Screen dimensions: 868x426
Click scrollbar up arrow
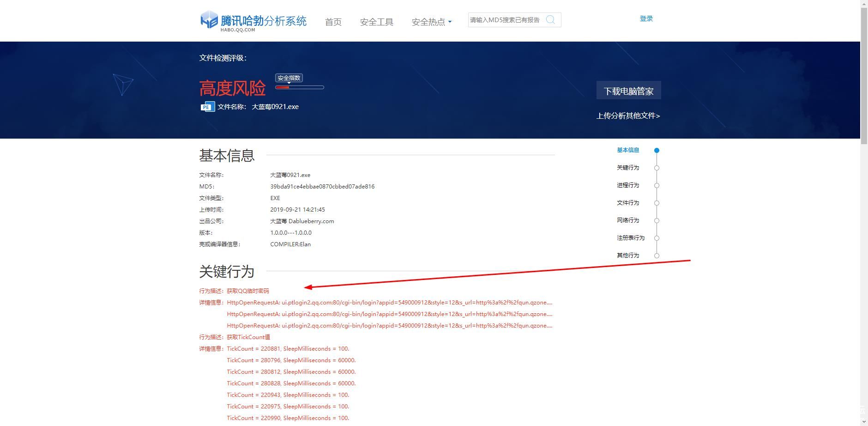pos(864,4)
